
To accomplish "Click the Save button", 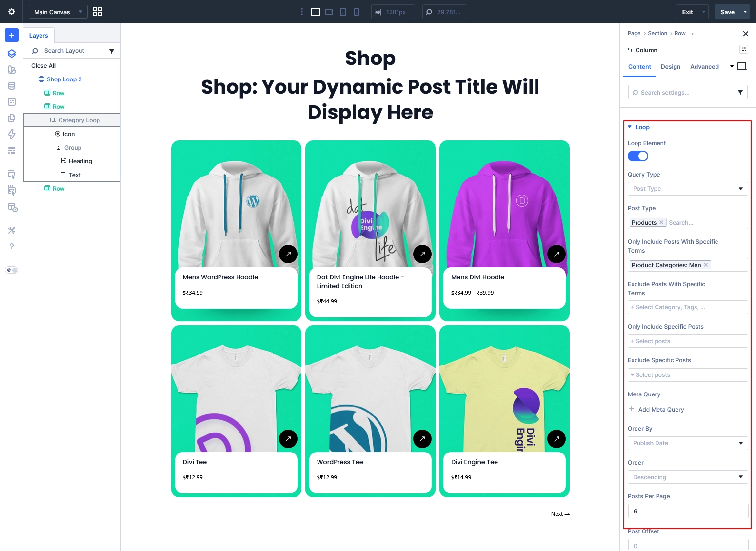I will click(x=727, y=12).
